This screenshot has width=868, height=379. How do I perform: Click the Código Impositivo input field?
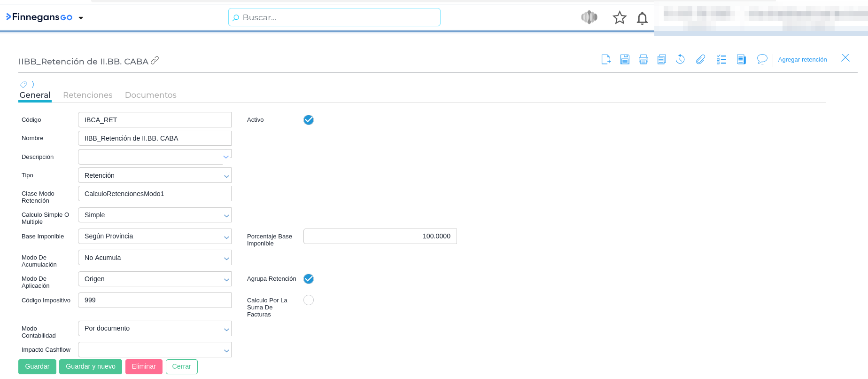155,300
